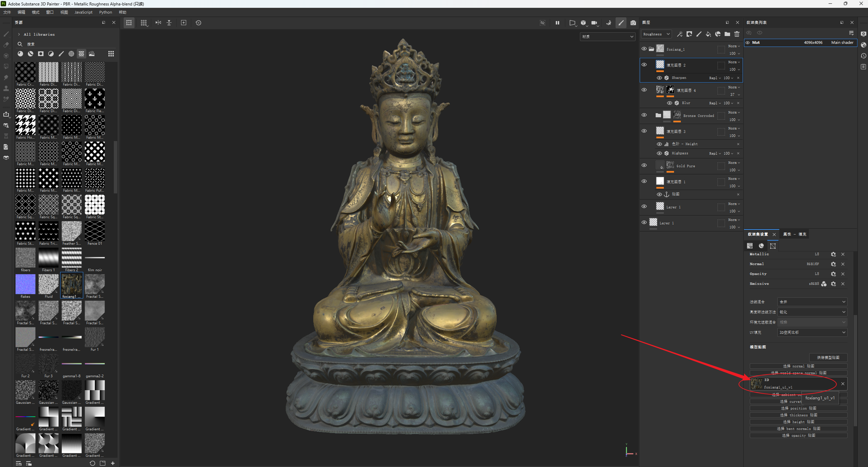Click 选择 normal 贴图 button
The width and height of the screenshot is (868, 467).
[798, 366]
